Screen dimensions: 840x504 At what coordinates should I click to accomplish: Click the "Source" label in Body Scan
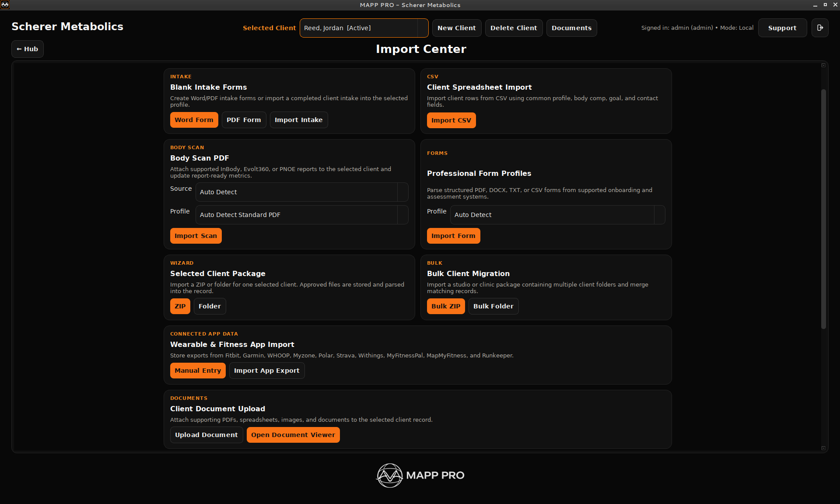click(181, 189)
